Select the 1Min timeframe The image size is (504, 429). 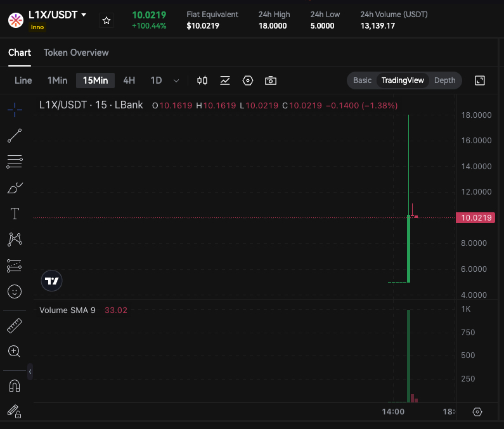tap(57, 80)
